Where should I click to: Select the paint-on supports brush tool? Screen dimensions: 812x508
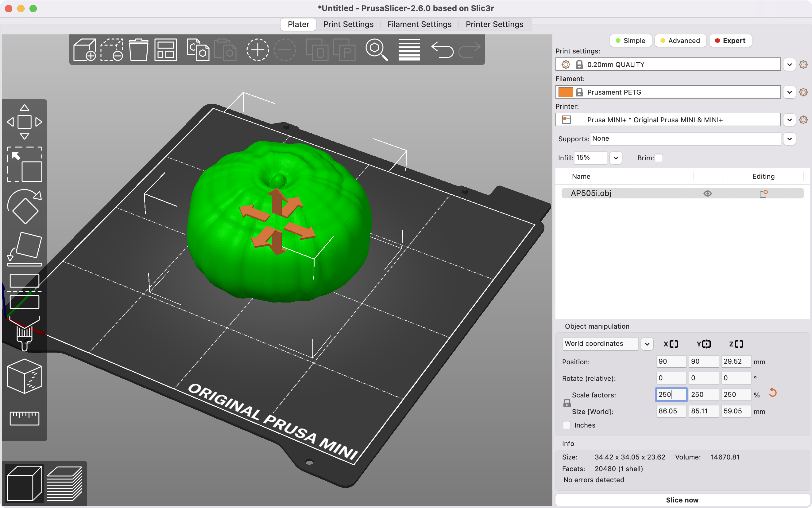click(25, 334)
